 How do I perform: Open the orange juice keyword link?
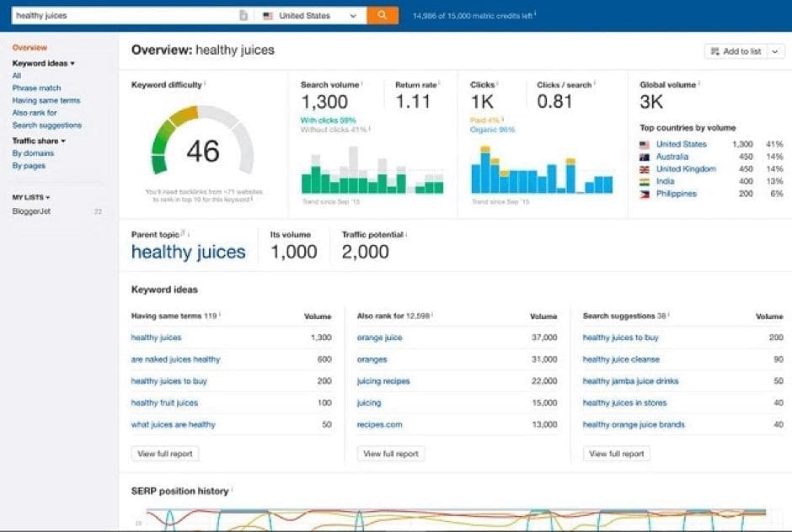tap(379, 338)
